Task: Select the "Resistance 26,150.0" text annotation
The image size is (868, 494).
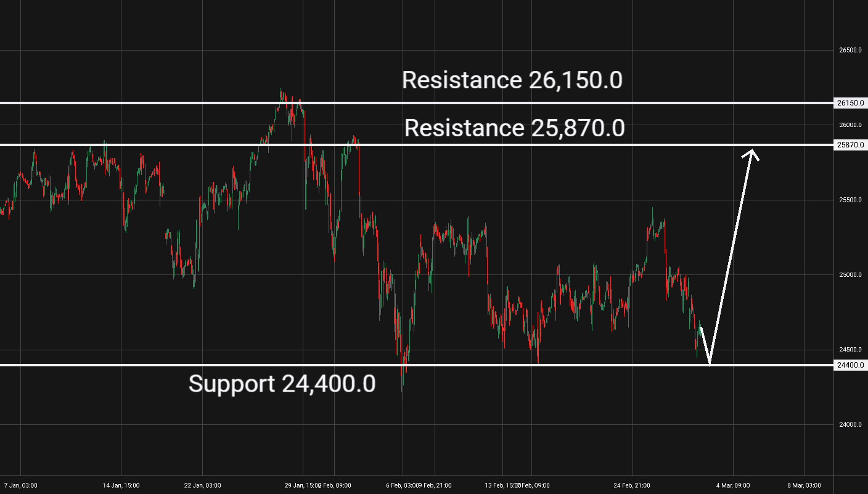Action: point(512,80)
